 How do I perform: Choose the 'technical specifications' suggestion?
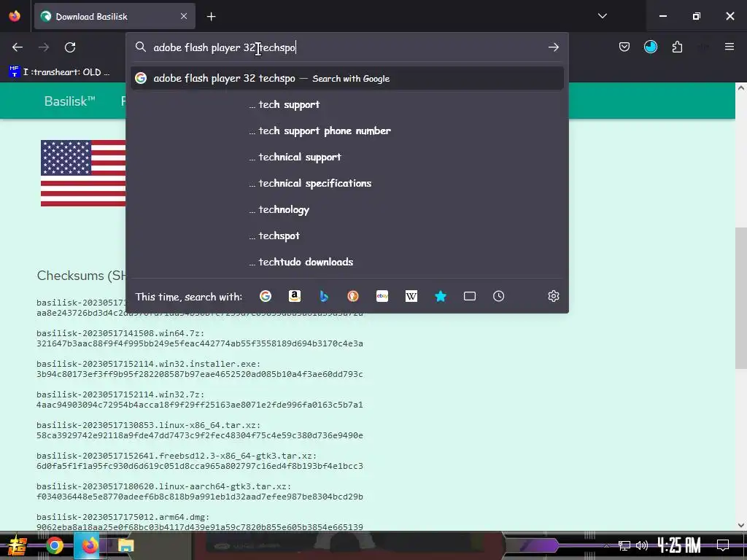(347, 183)
